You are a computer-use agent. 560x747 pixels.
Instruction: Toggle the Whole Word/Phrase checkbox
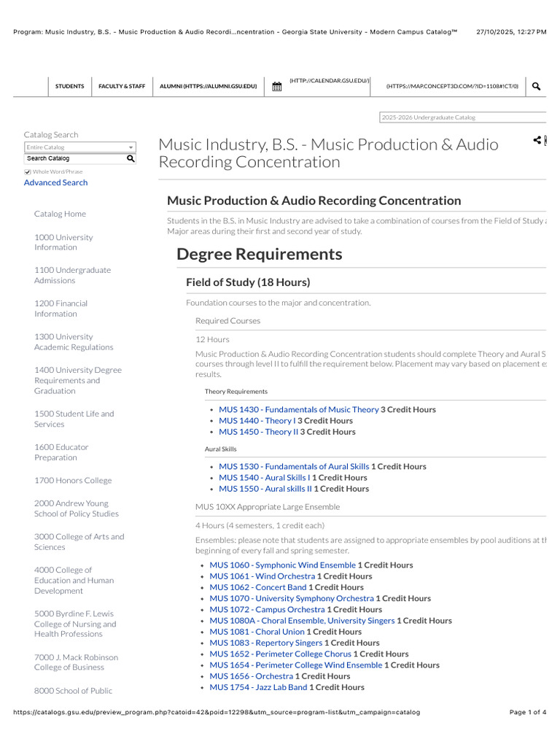point(28,172)
